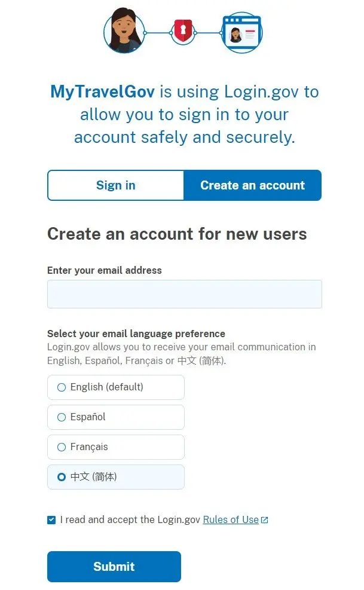This screenshot has height=590, width=364.
Task: Focus the email address input field
Action: (x=185, y=294)
